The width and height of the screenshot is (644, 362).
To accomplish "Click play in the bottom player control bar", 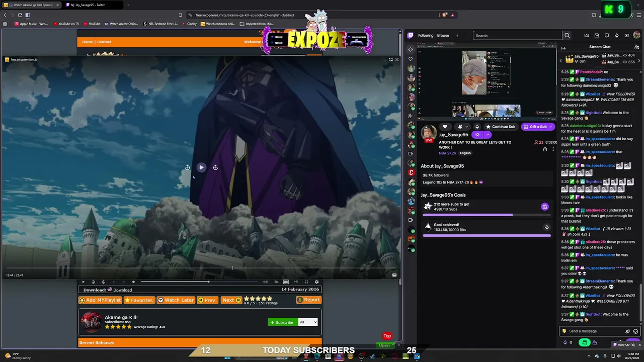I will (84, 282).
